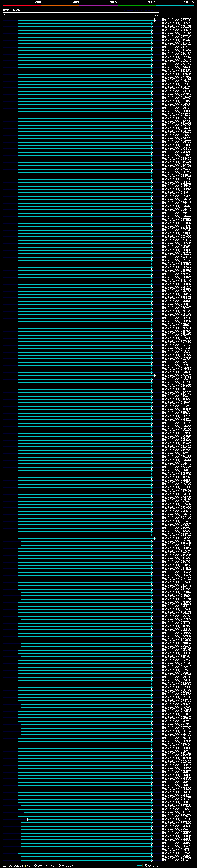Click hit label UniRef100_Q93XK4
The height and width of the screenshot is (868, 197).
coord(177,115)
